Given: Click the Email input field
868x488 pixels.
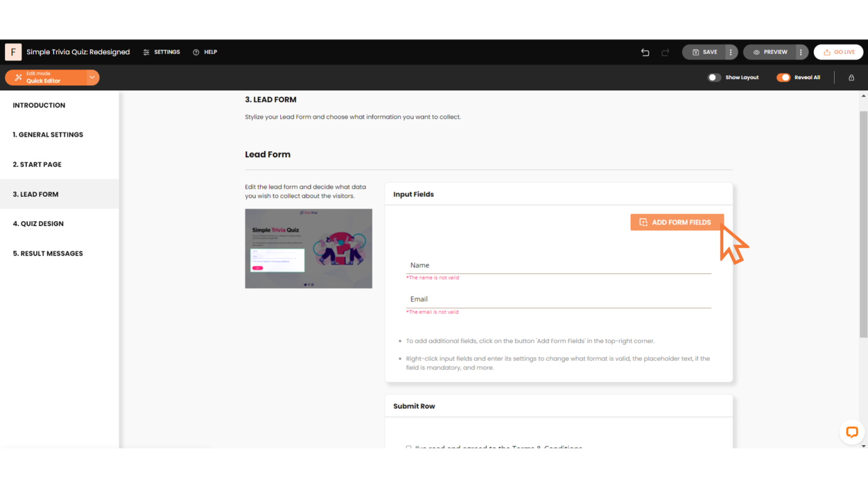Looking at the screenshot, I should tap(558, 299).
